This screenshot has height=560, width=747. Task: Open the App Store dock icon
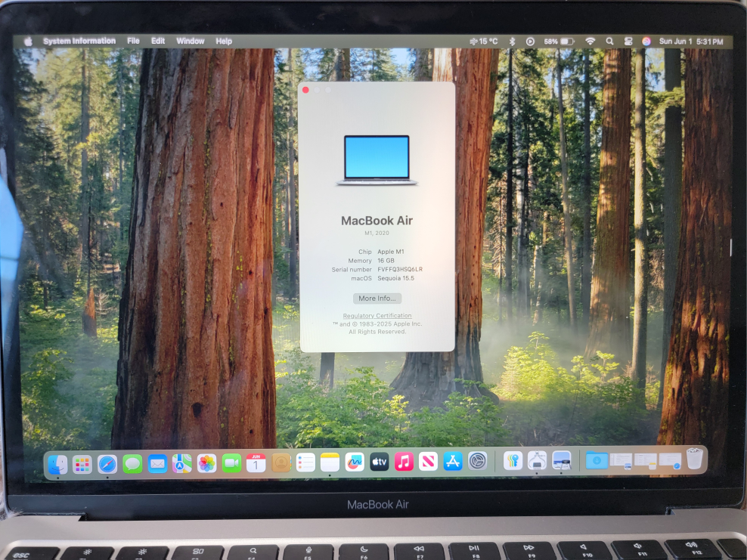click(453, 462)
